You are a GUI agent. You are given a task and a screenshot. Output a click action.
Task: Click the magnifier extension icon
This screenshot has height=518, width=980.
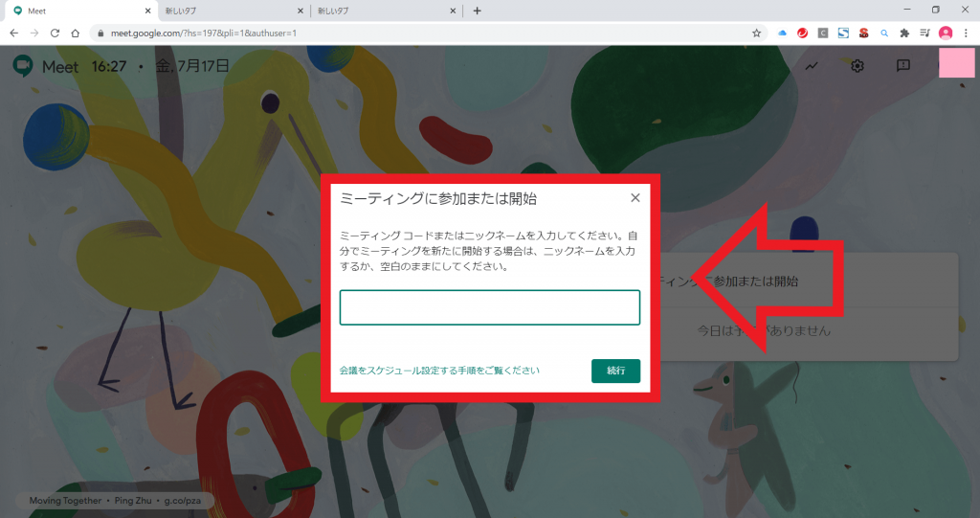pyautogui.click(x=884, y=34)
